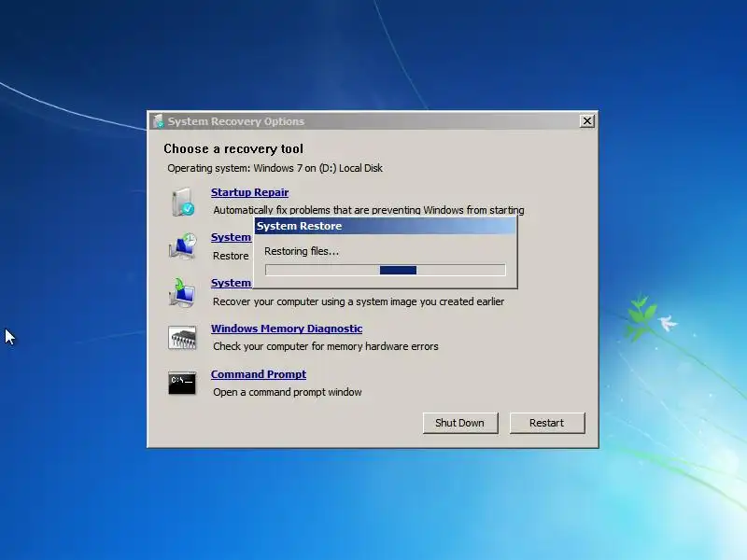This screenshot has height=560, width=747.
Task: Click the System Restore dialog title bar
Action: [x=385, y=226]
